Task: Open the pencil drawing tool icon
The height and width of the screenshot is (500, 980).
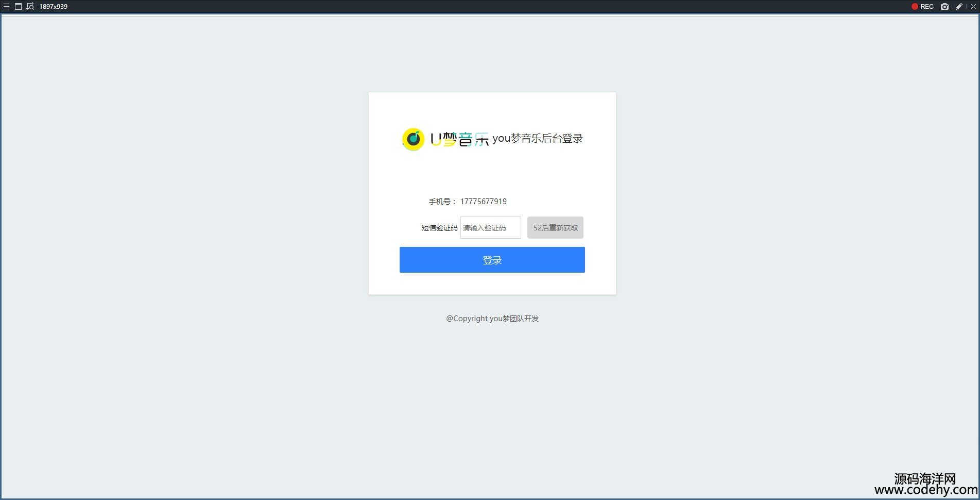Action: pyautogui.click(x=959, y=7)
